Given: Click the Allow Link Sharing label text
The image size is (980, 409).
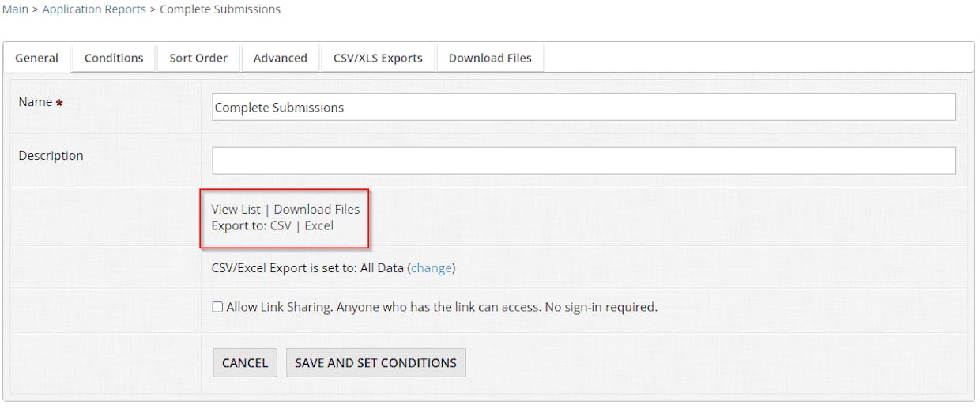Looking at the screenshot, I should pos(442,307).
